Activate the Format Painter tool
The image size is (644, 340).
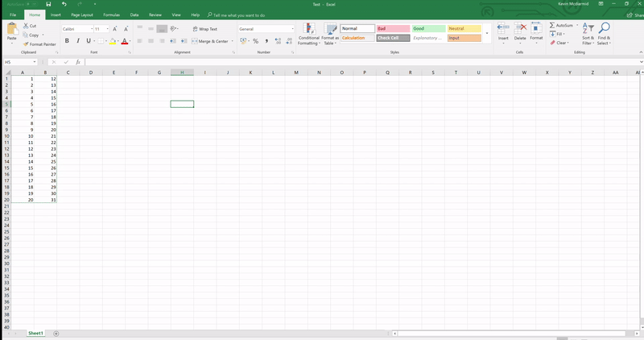[x=39, y=44]
